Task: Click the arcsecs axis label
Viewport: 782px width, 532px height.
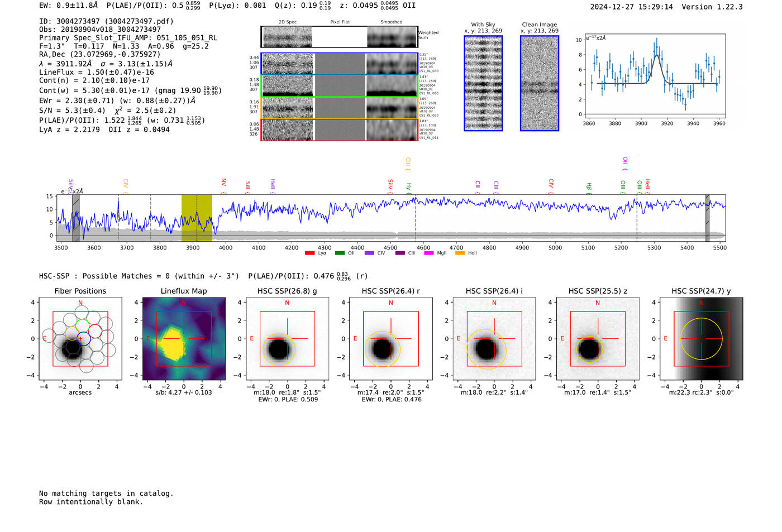Action: click(80, 392)
